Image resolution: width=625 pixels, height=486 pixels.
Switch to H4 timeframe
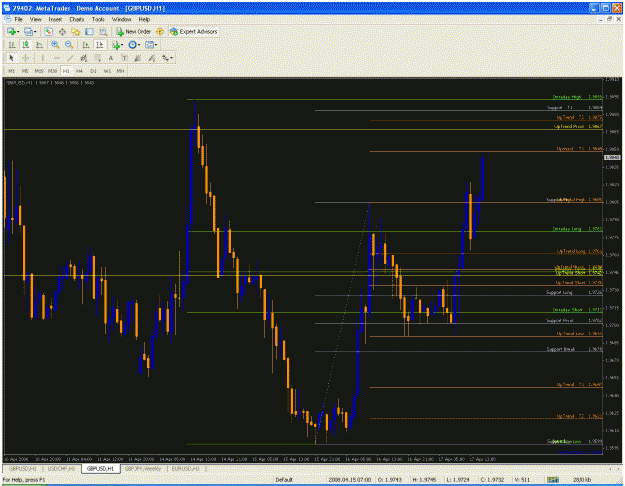pos(79,71)
